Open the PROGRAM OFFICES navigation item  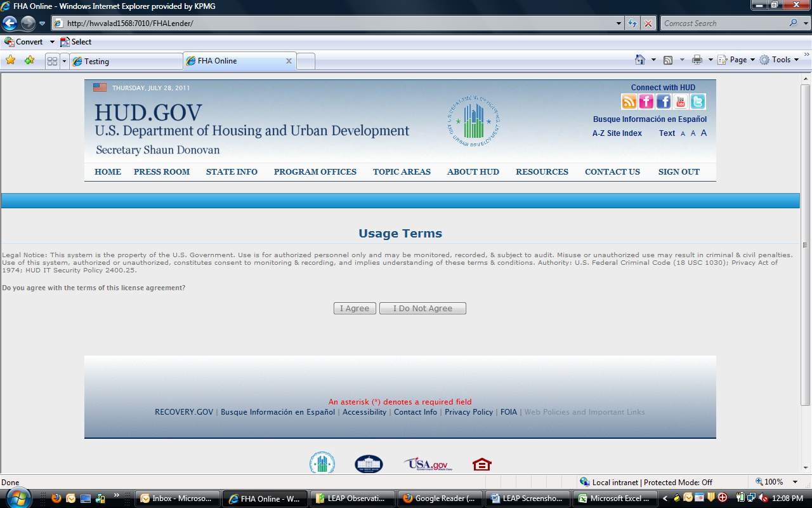315,171
